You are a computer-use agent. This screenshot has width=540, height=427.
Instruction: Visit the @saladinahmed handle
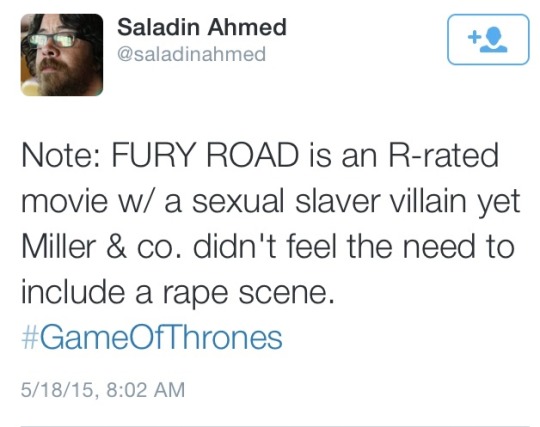[x=191, y=54]
